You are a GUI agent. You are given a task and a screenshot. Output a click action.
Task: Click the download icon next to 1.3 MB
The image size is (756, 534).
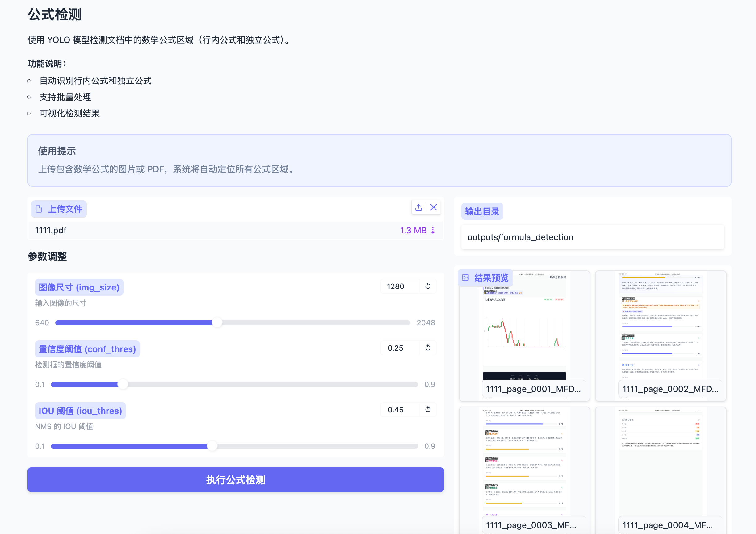(x=433, y=230)
